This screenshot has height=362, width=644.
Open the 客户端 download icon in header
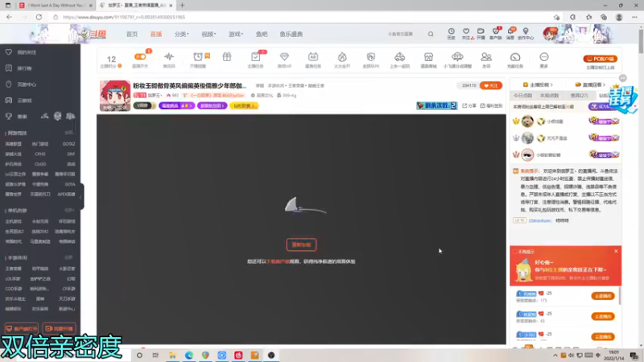point(496,31)
